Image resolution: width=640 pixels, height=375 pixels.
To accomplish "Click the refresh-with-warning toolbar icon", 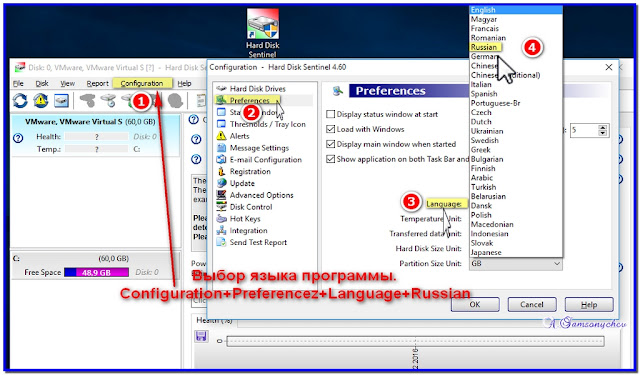I will [41, 100].
